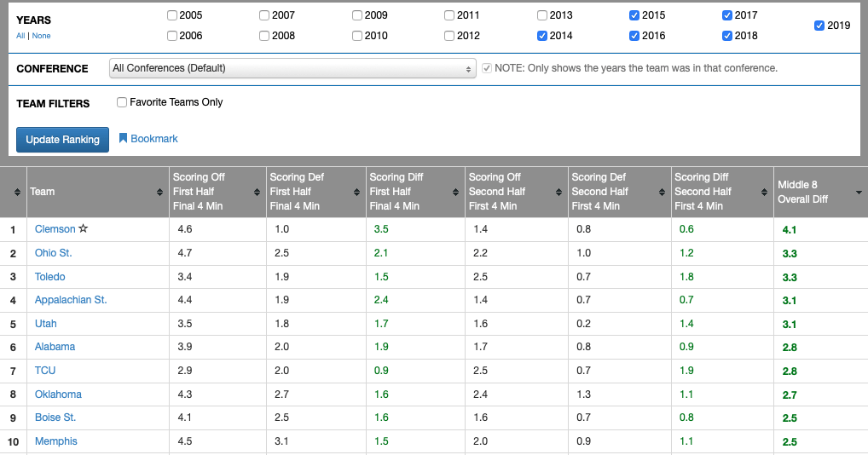The height and width of the screenshot is (455, 868).
Task: Click Clemson's 4.1 Overall Diff value
Action: click(790, 229)
